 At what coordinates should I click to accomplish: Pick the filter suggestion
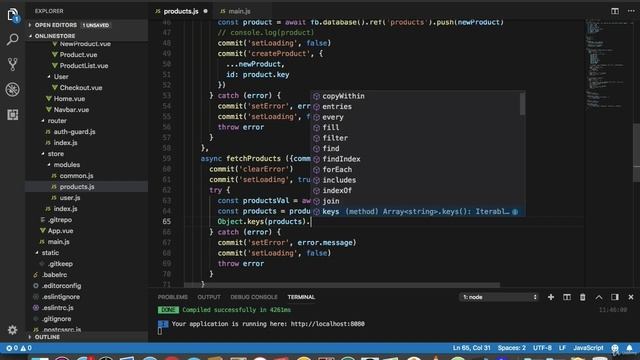(x=415, y=138)
